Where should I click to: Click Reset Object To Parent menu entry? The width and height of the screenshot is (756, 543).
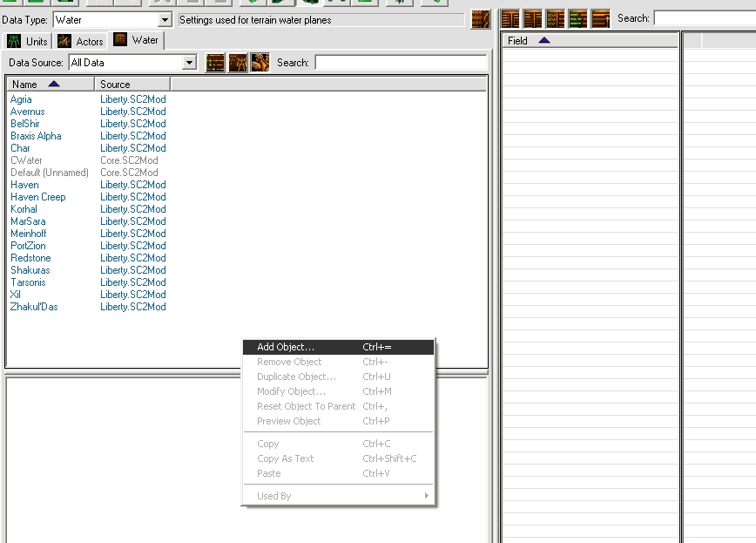coord(338,406)
